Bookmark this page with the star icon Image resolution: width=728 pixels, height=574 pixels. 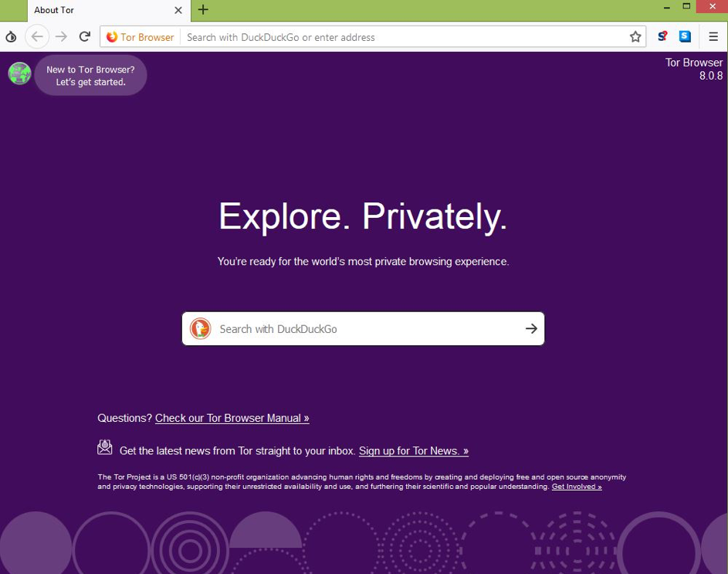click(x=635, y=36)
